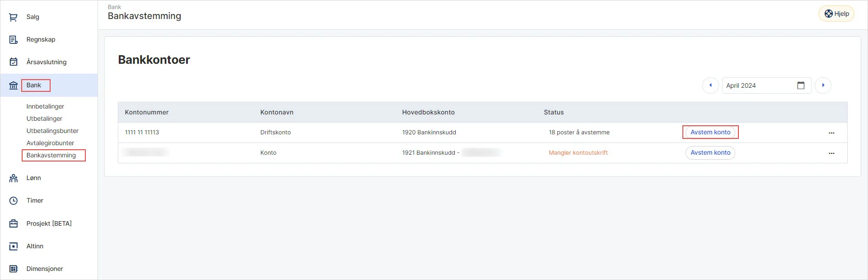Click the Prosjekt briefcase icon
868x280 pixels.
14,223
